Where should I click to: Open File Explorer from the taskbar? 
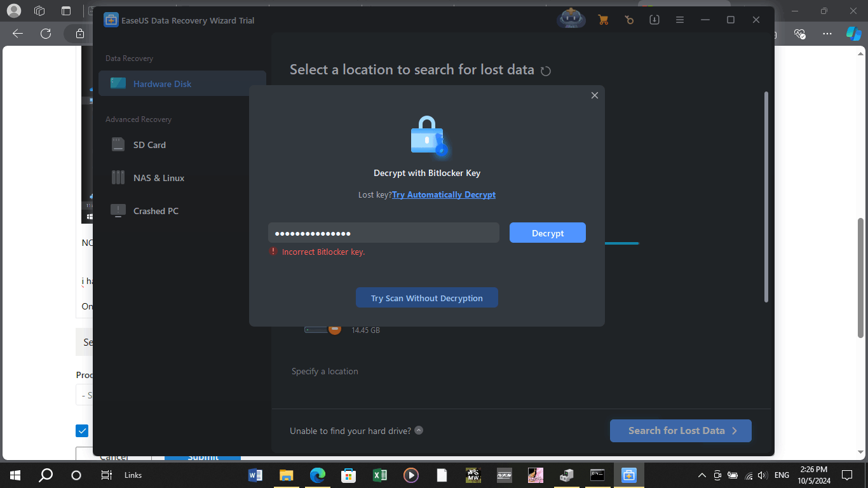coord(287,475)
